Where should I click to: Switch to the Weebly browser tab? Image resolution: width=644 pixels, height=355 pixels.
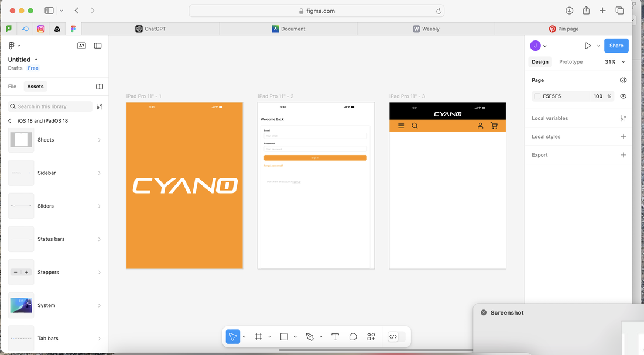click(426, 29)
